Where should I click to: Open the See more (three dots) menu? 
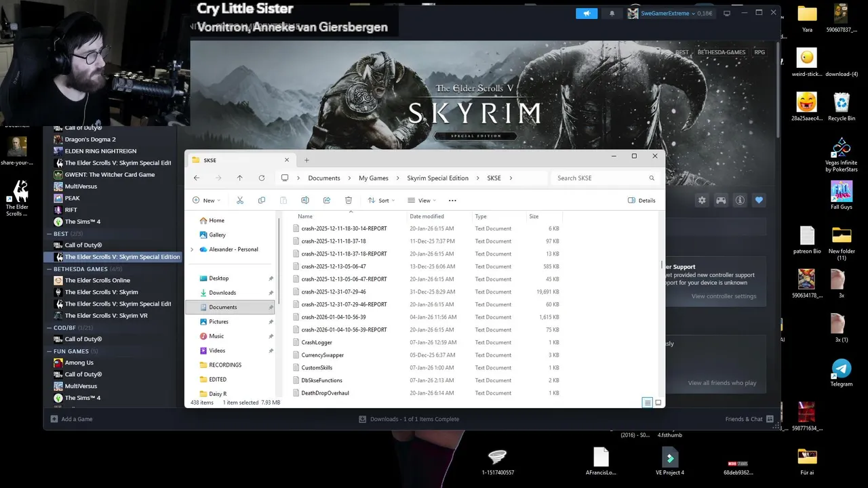[x=452, y=201]
